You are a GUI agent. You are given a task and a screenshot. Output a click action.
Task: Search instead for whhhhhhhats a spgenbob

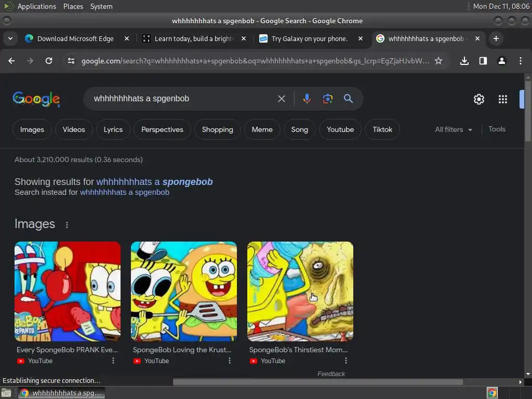pos(125,192)
